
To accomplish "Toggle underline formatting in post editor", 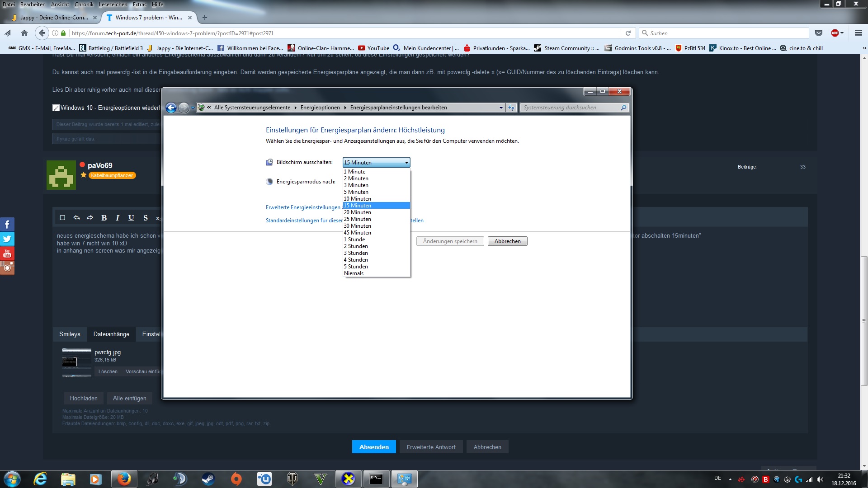I will pos(131,218).
